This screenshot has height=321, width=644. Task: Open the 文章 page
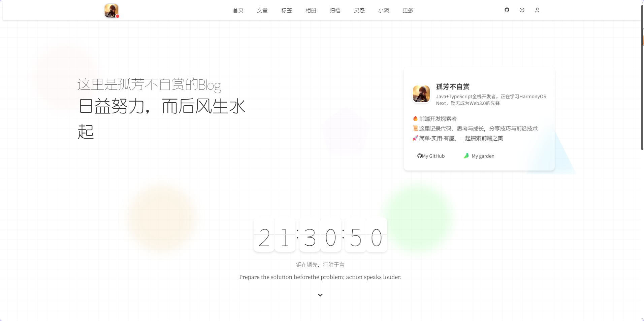tap(262, 10)
